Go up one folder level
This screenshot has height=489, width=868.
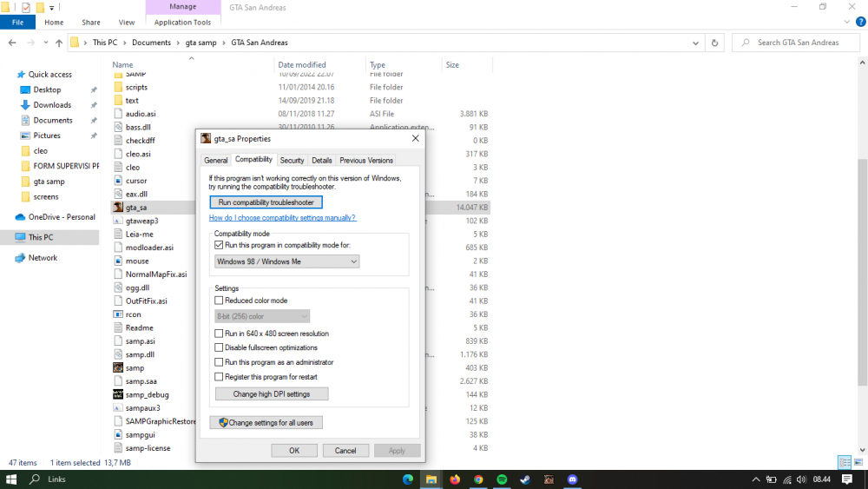(x=59, y=43)
